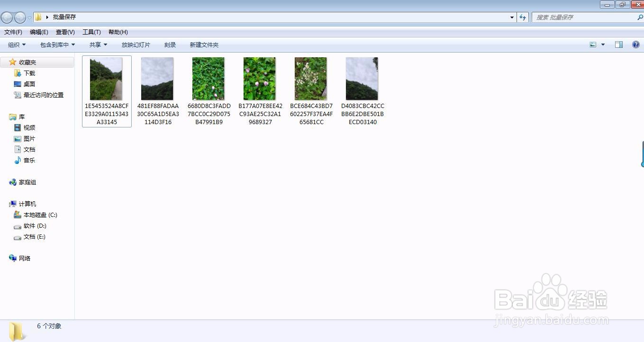Open the 文件(F) menu
The width and height of the screenshot is (644, 342).
coord(13,32)
